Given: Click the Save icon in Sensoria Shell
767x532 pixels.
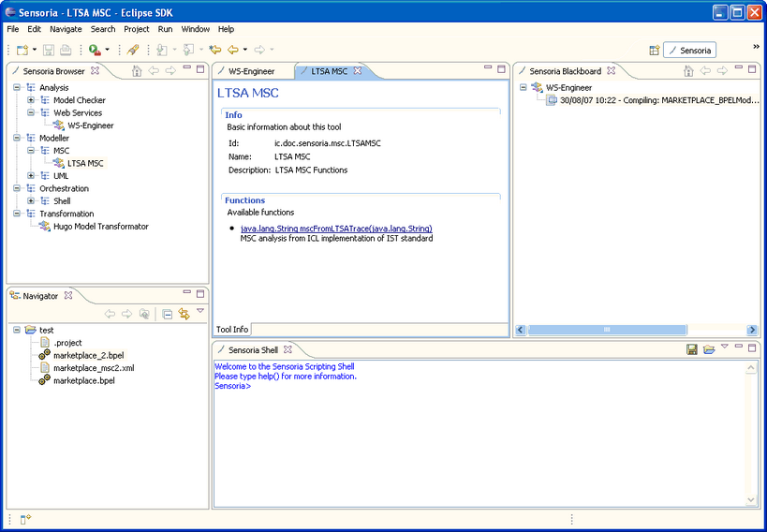Looking at the screenshot, I should (x=692, y=349).
